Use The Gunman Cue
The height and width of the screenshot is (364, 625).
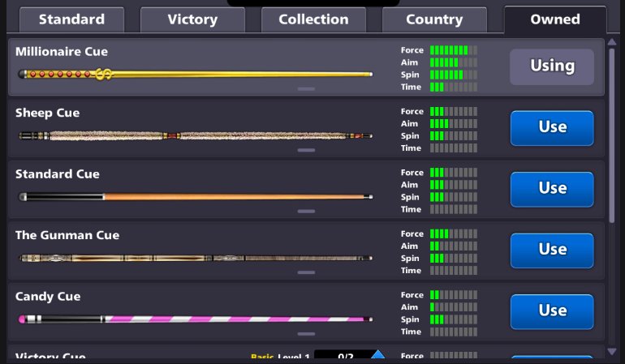(x=552, y=251)
